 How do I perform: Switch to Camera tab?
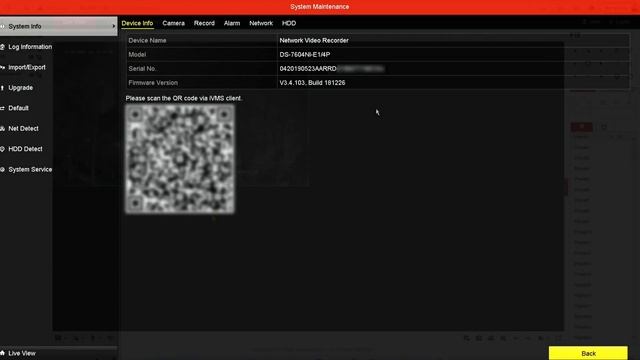(x=173, y=23)
